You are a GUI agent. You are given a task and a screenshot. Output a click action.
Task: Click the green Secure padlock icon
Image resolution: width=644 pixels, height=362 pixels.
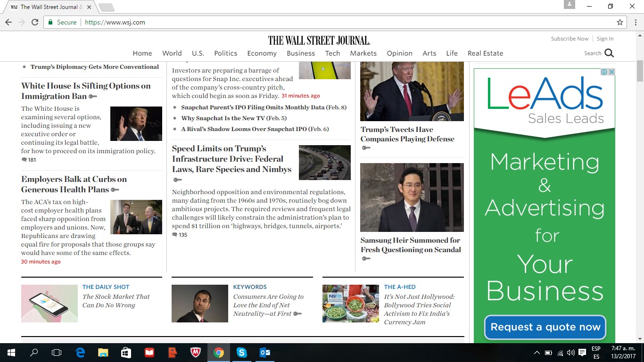tap(50, 22)
